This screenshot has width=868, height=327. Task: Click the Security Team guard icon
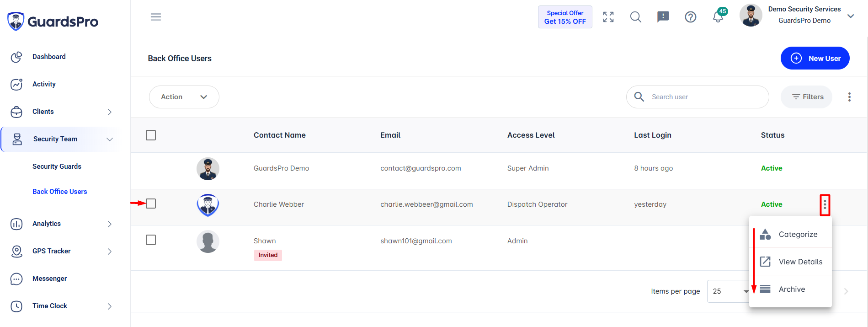pos(17,139)
